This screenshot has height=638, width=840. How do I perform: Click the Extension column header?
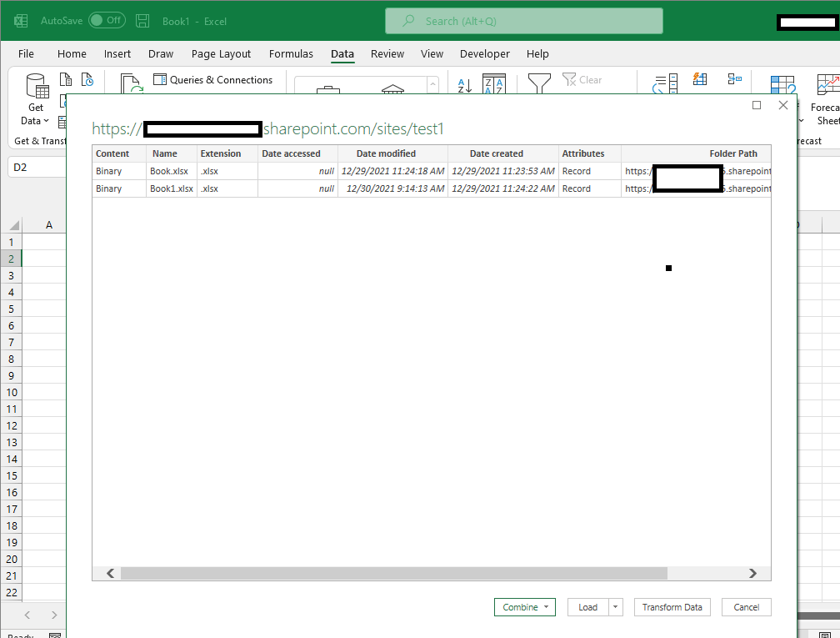(227, 153)
